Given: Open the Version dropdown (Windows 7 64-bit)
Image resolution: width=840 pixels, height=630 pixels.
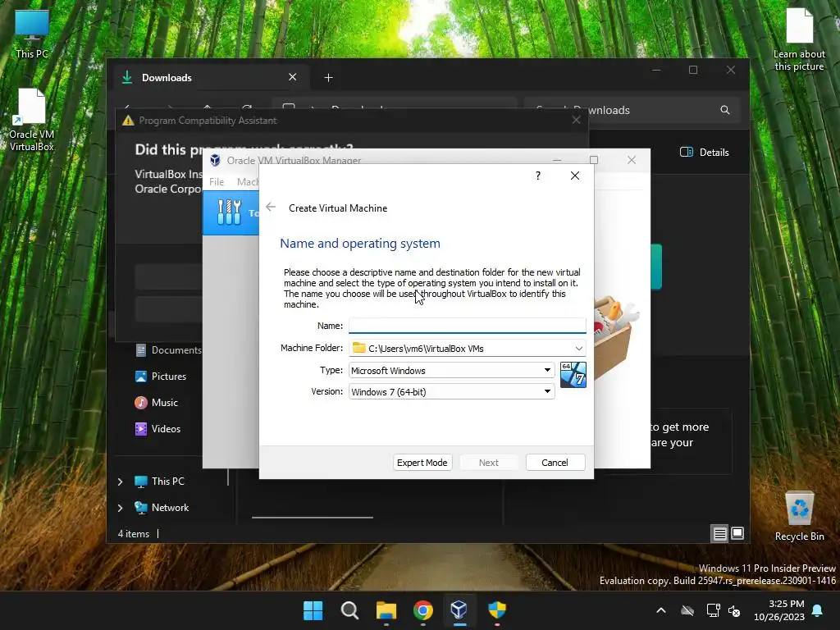Looking at the screenshot, I should click(452, 391).
